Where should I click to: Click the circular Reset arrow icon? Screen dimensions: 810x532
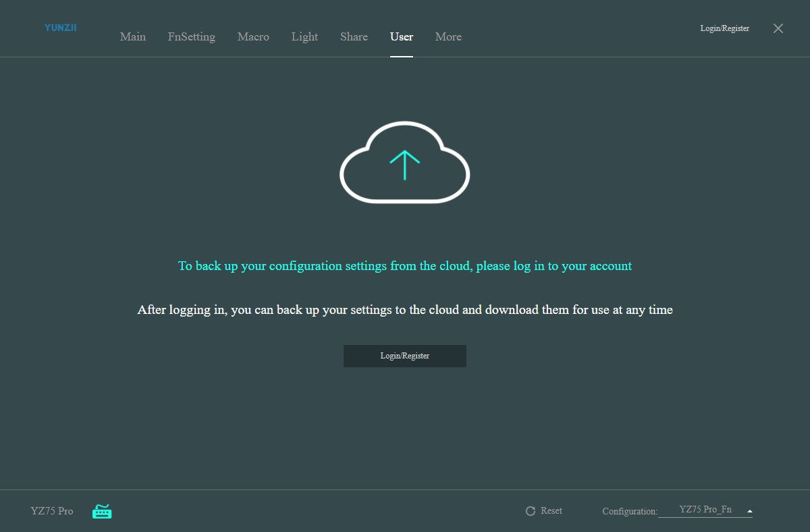[531, 511]
